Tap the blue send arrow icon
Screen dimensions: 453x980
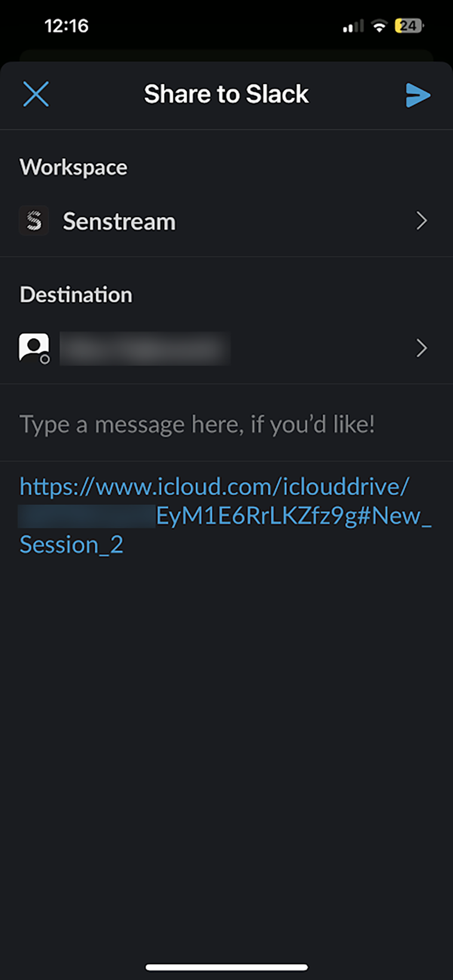pyautogui.click(x=418, y=95)
